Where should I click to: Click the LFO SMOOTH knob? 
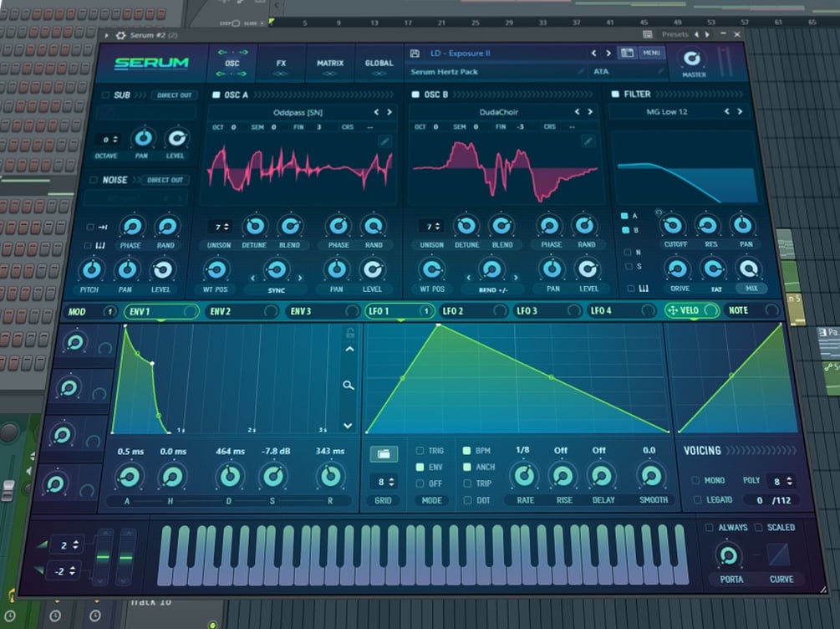pos(651,475)
